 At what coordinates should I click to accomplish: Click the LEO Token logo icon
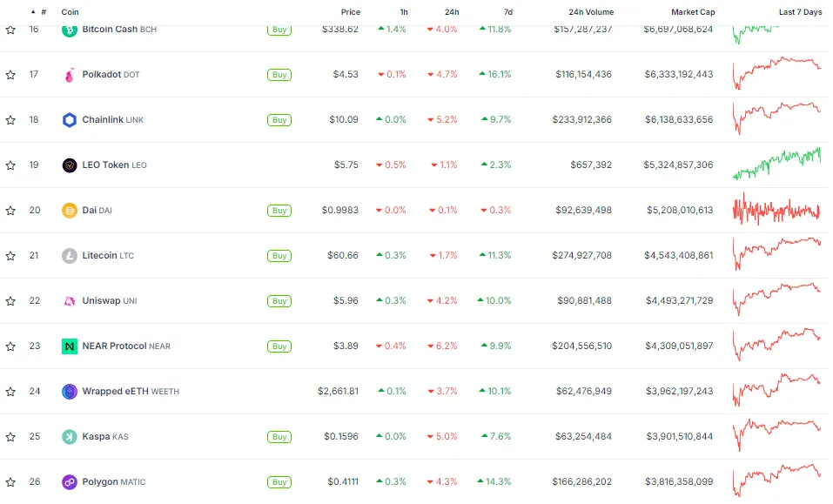click(70, 165)
